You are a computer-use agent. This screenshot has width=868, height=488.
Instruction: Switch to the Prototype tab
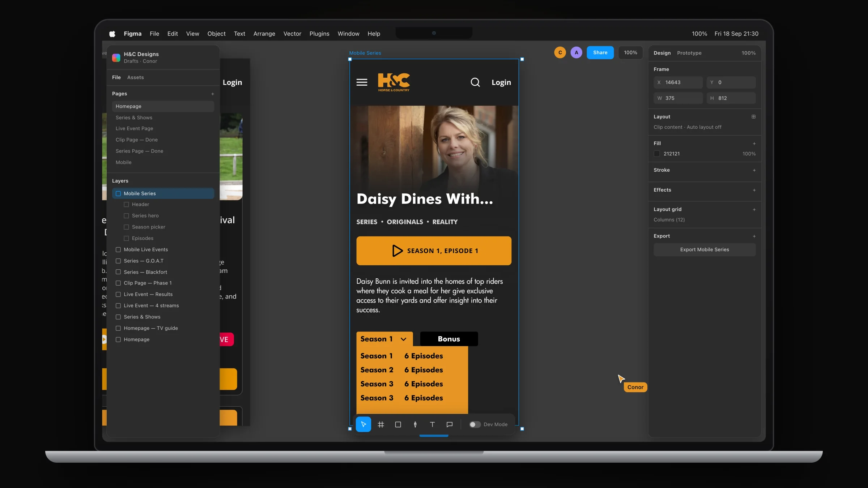(x=689, y=53)
